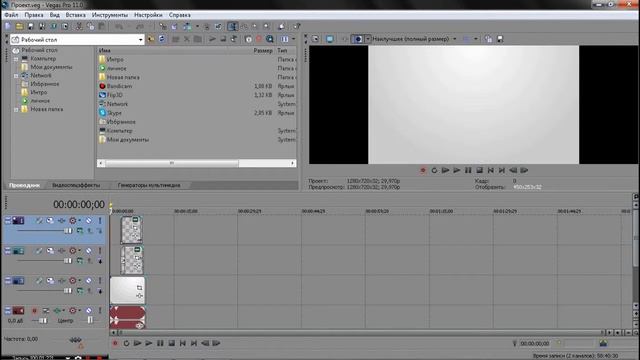
Task: Save project with the floppy disk icon
Action: click(x=31, y=27)
